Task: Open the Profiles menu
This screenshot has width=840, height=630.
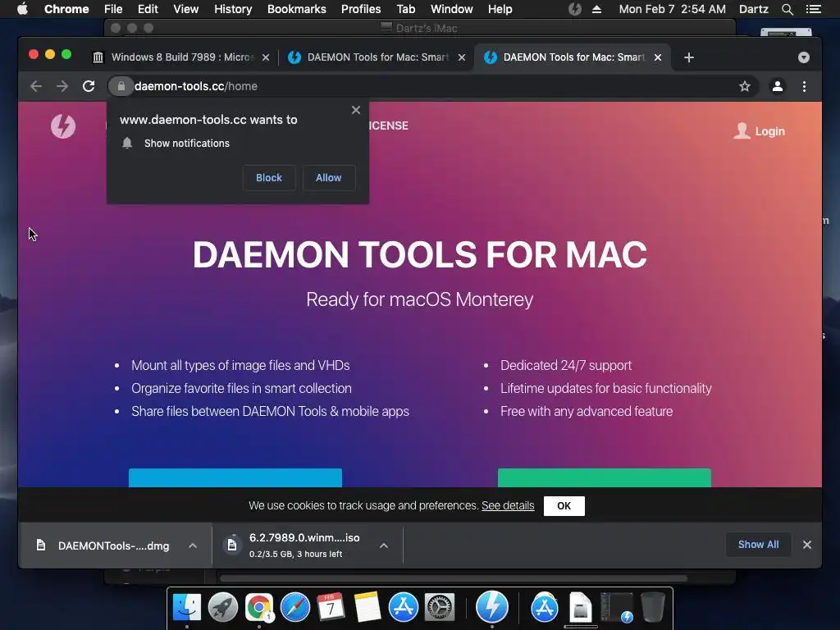Action: click(361, 9)
